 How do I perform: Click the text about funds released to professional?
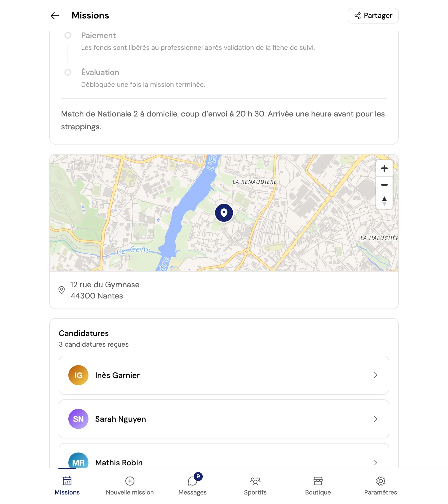click(198, 47)
